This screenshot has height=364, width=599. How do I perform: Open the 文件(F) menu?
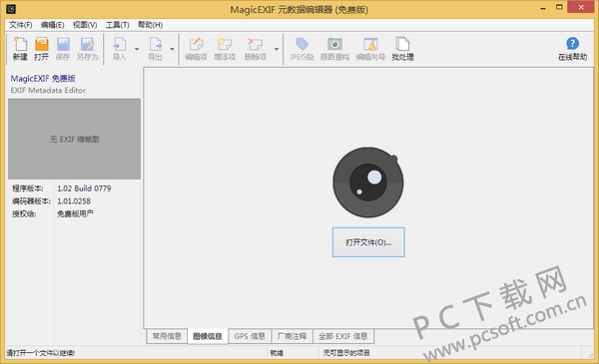[x=21, y=25]
